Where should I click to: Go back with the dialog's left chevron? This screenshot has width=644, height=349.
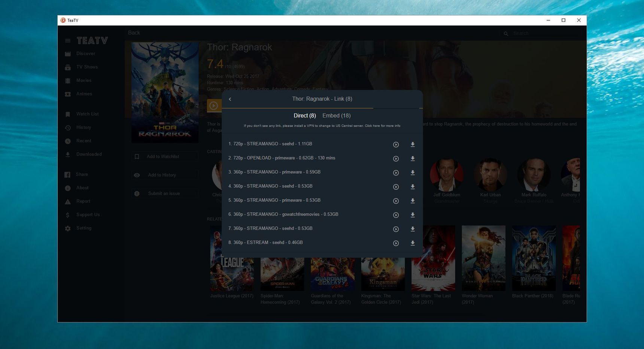tap(230, 99)
